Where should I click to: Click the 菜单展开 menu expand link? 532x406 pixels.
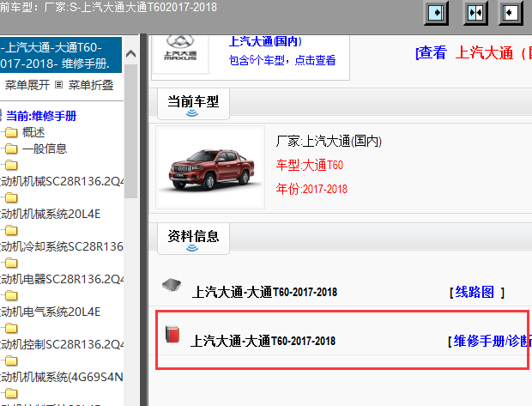tap(27, 85)
